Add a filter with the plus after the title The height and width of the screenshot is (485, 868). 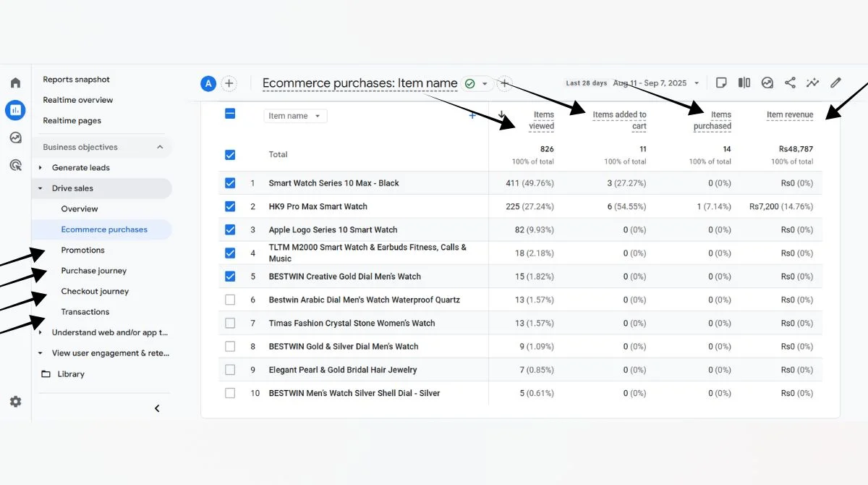coord(505,83)
